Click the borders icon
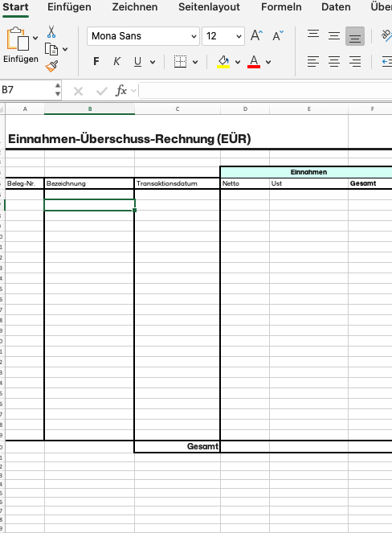The image size is (392, 533). 180,62
